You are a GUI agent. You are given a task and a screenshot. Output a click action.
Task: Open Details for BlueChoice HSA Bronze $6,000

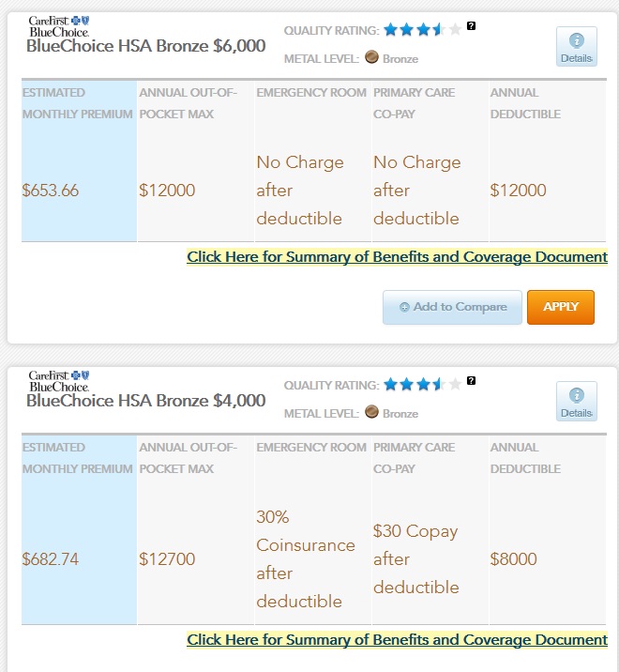576,46
